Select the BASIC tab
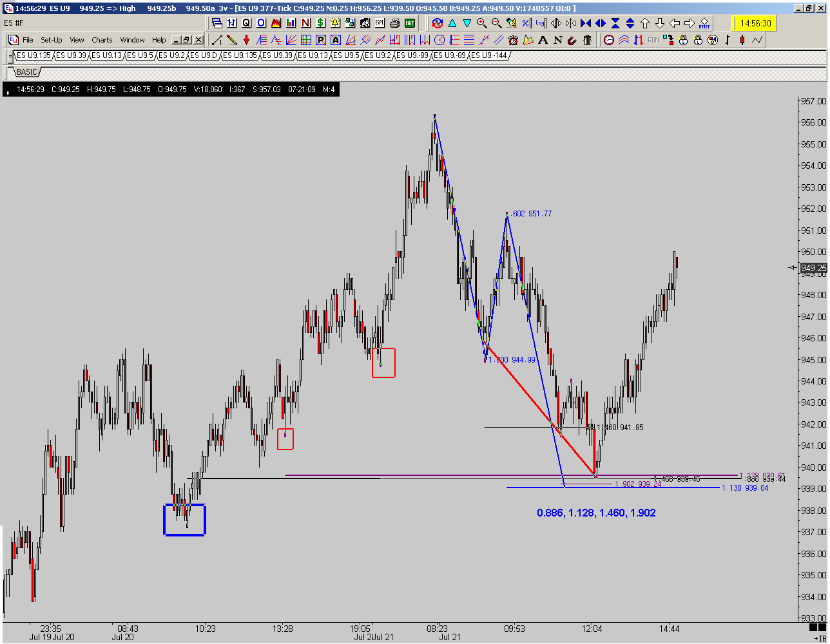830x644 pixels. coord(26,71)
